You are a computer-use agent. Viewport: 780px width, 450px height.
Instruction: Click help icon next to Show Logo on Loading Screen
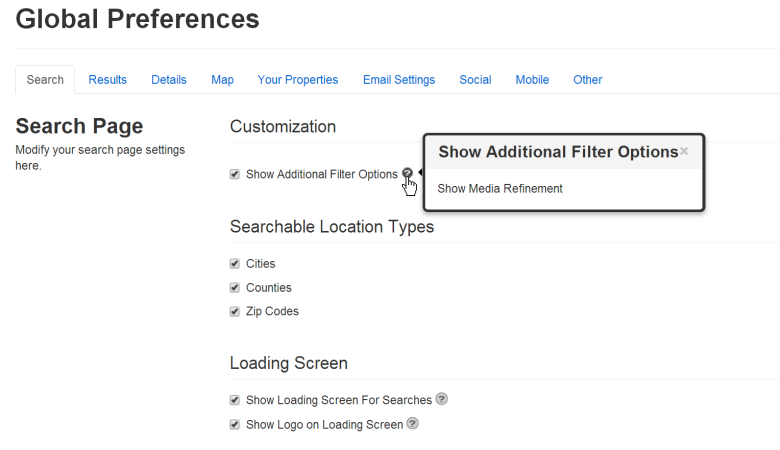point(412,424)
